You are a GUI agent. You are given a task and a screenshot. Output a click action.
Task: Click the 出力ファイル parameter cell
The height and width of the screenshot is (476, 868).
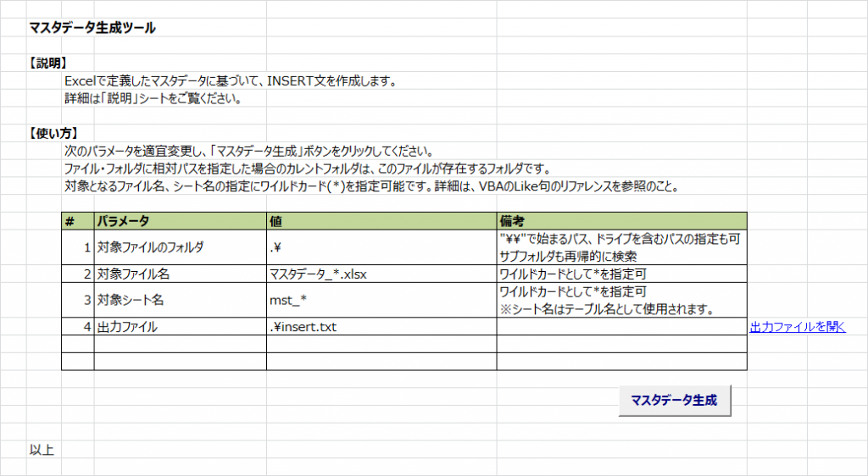coord(181,327)
